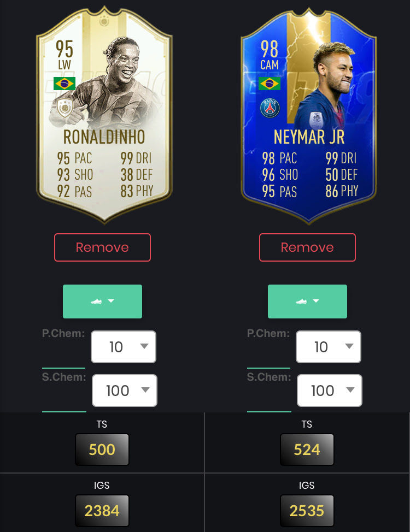Viewport: 410px width, 532px height.
Task: Click the PSG club badge on Neymar's card
Action: (270, 108)
